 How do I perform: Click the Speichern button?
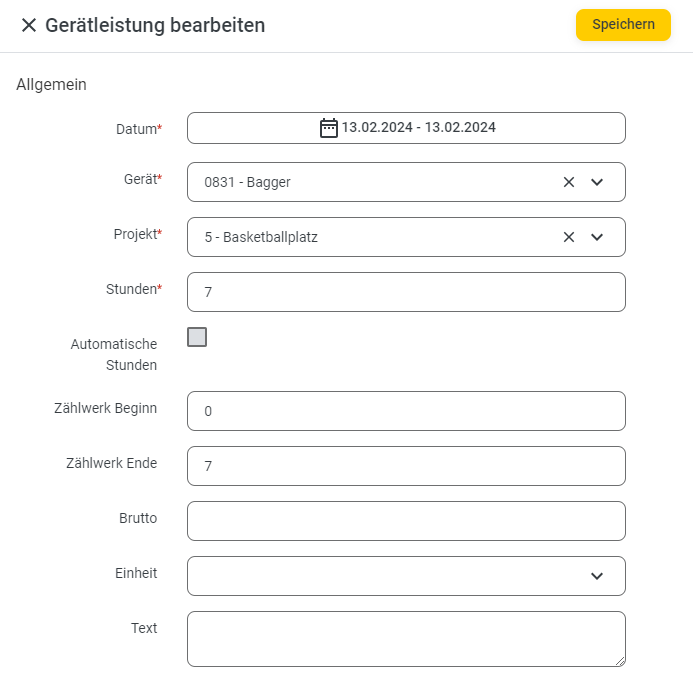(x=623, y=25)
